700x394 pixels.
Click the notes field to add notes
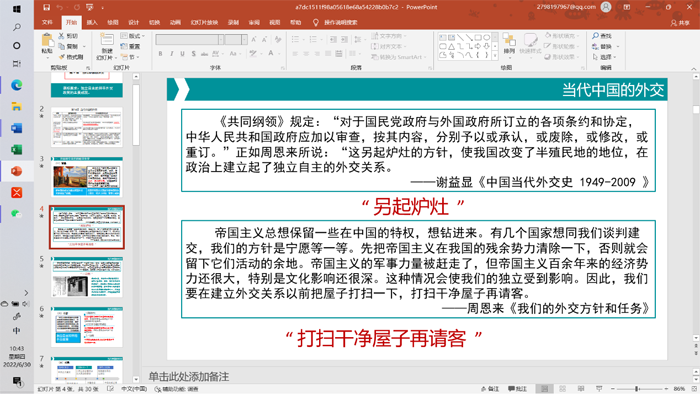420,377
